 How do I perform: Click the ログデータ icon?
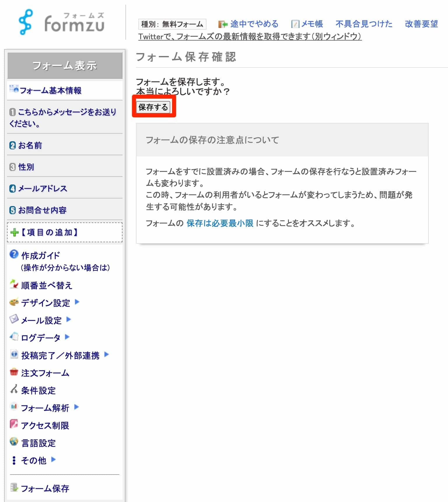14,337
